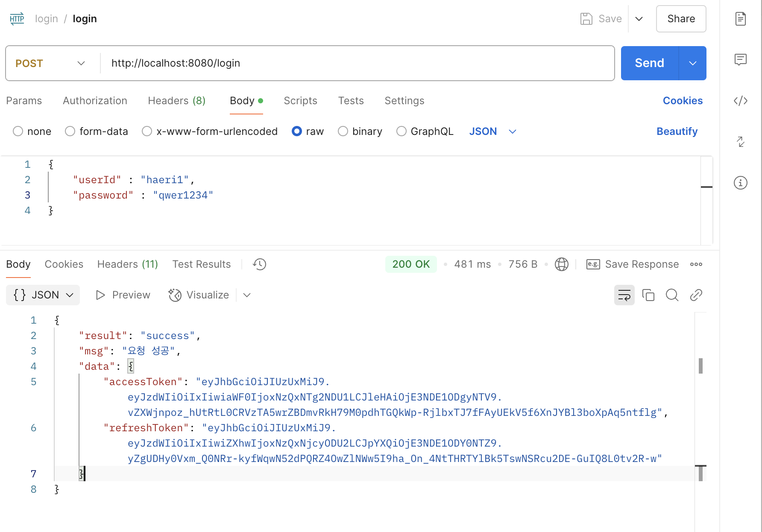Toggle the wrap lines icon in response
Viewport: 762px width, 532px height.
[624, 295]
